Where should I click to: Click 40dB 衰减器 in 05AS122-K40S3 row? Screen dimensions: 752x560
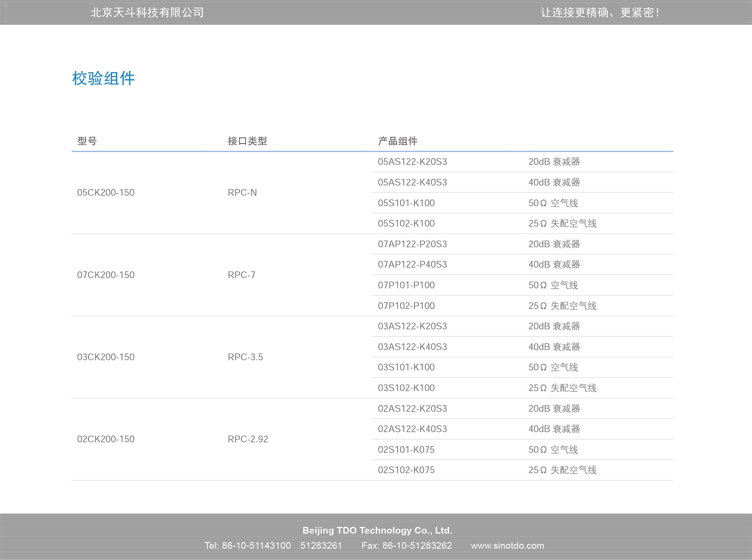(554, 182)
